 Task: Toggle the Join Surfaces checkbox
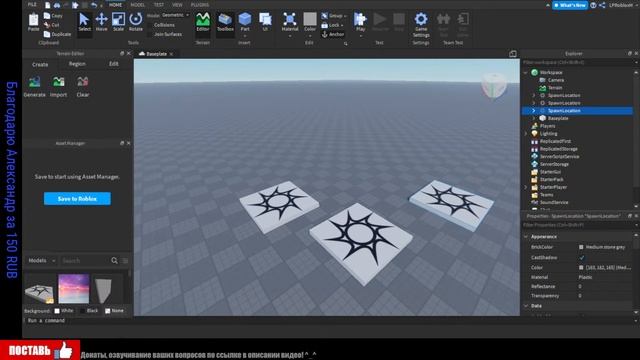tap(167, 34)
